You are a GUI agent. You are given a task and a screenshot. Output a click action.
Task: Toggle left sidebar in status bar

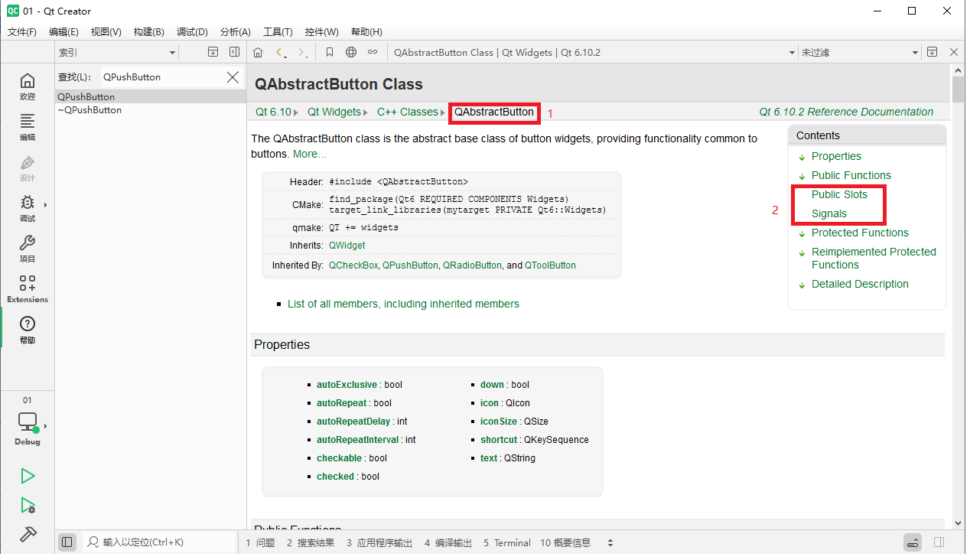coord(67,542)
